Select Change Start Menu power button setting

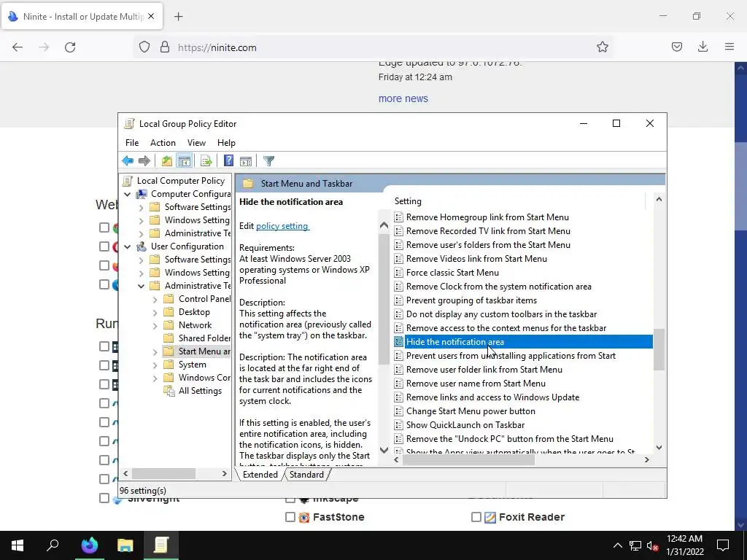pyautogui.click(x=471, y=411)
